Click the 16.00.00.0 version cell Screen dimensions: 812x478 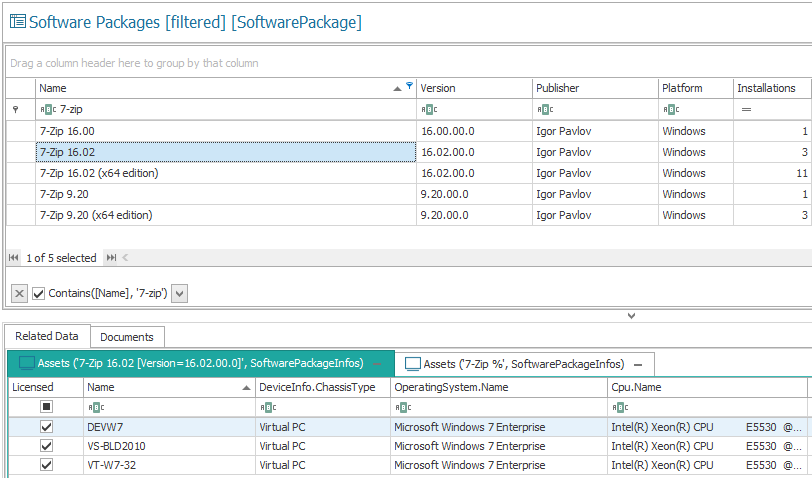click(x=474, y=131)
